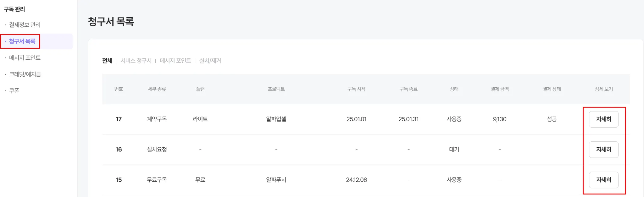Select 청구서 목록 sidebar item
This screenshot has height=197, width=644.
pyautogui.click(x=22, y=41)
